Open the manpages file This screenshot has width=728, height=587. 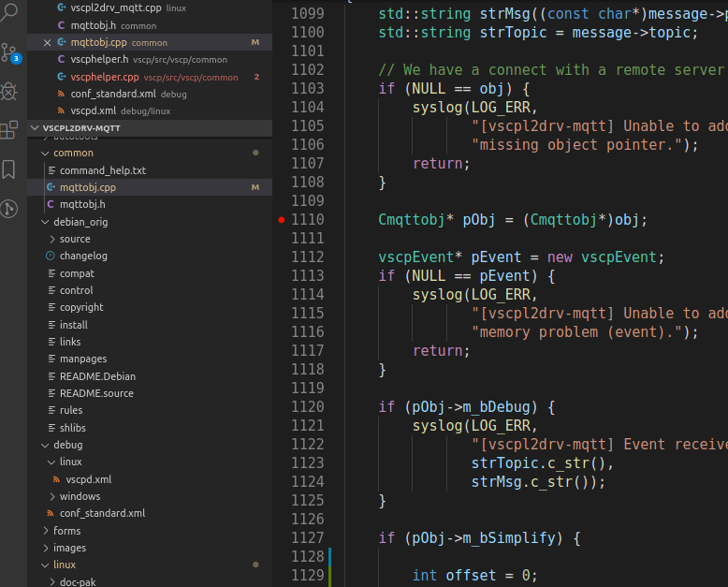click(x=150, y=359)
